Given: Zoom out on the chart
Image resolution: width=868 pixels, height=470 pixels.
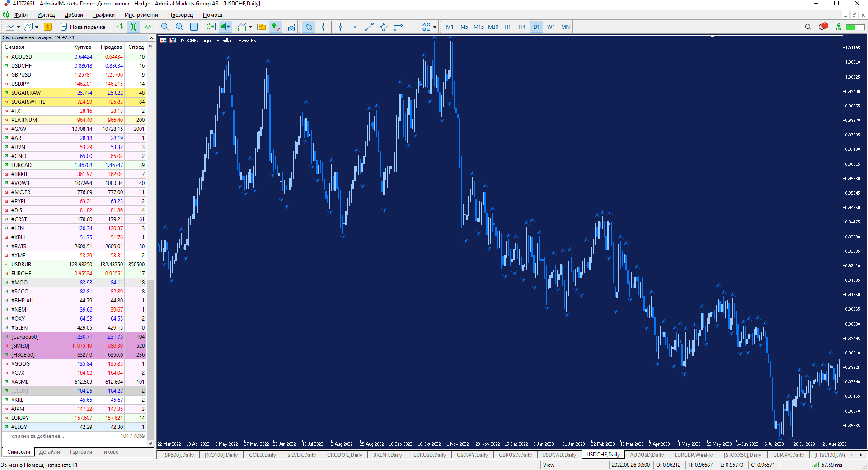Looking at the screenshot, I should 179,27.
